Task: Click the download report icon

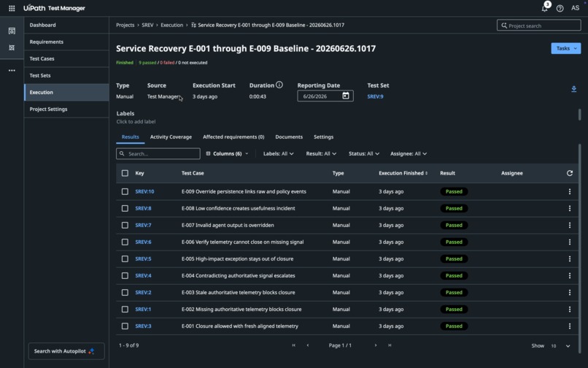Action: click(573, 89)
